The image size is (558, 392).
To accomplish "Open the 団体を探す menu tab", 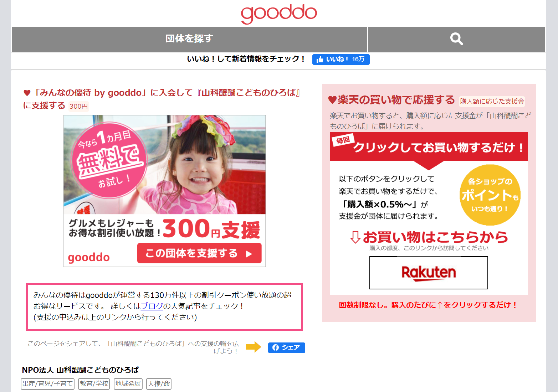I will tap(189, 39).
